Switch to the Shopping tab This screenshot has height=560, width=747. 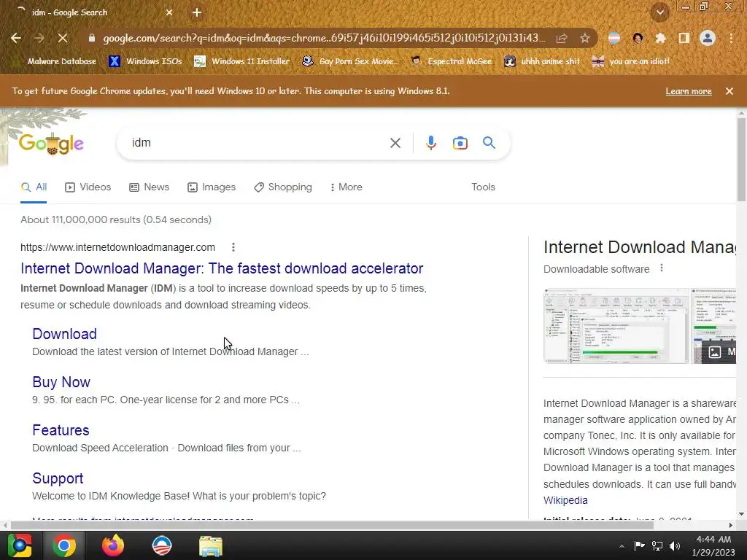pyautogui.click(x=283, y=187)
